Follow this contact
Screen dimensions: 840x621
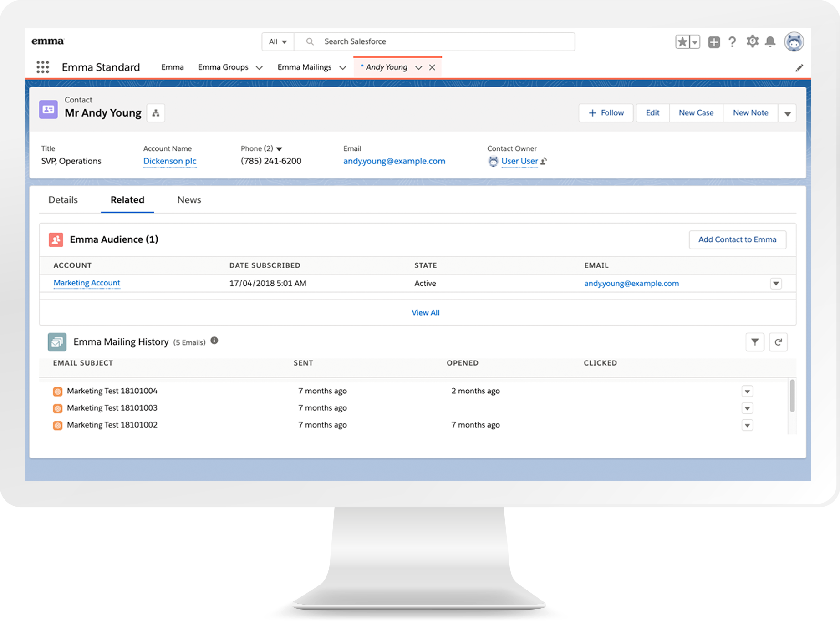click(606, 113)
